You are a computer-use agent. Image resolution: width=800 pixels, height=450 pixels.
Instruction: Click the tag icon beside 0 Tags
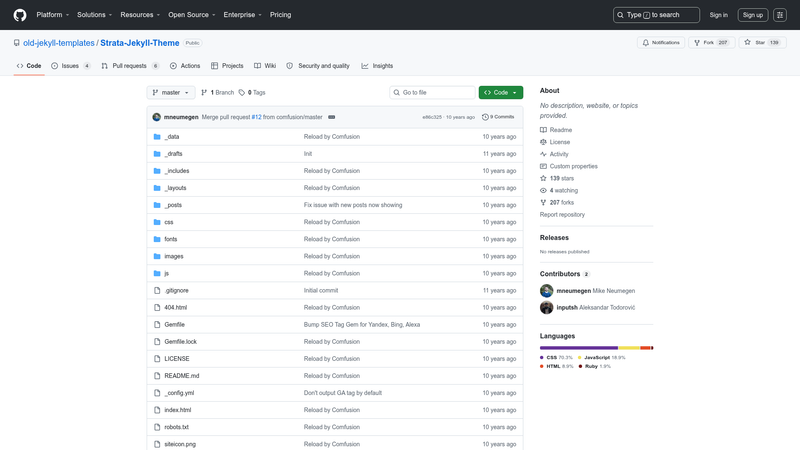click(242, 92)
